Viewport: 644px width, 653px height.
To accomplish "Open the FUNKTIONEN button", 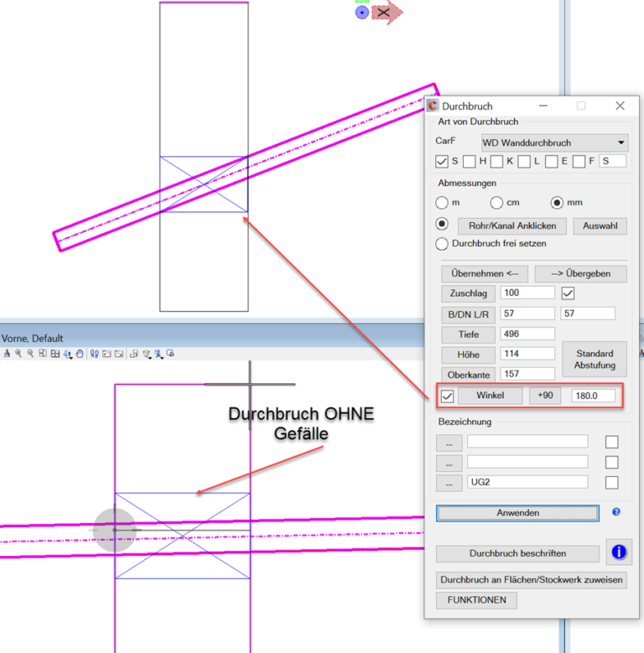I will (x=476, y=600).
